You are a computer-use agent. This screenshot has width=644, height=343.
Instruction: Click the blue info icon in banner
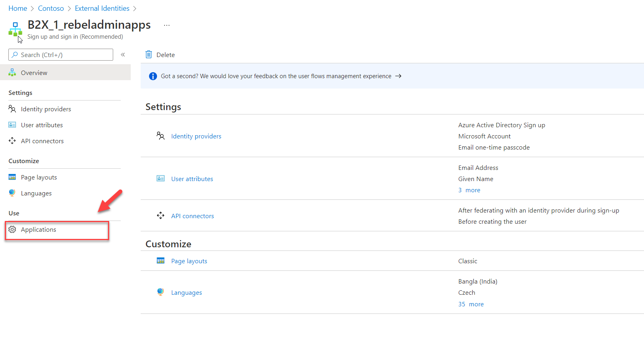153,76
